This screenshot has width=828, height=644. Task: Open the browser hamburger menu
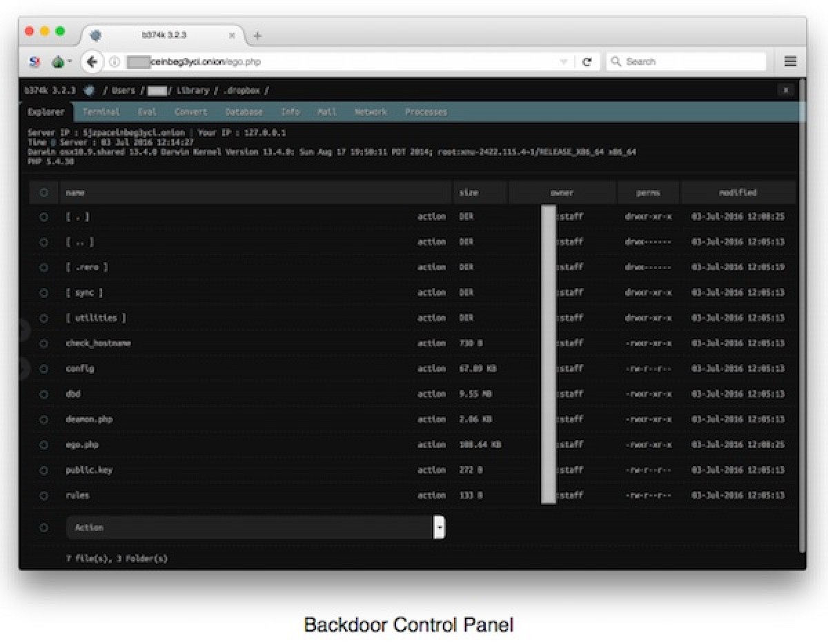[789, 61]
